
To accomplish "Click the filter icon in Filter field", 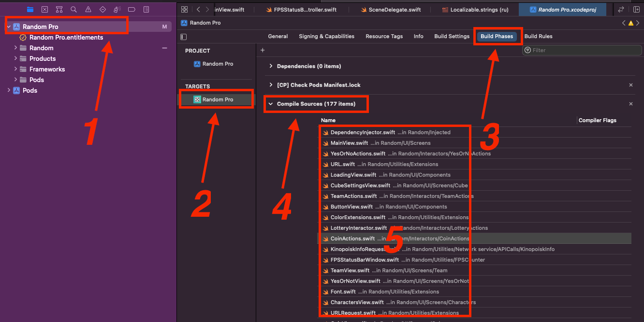I will [527, 50].
